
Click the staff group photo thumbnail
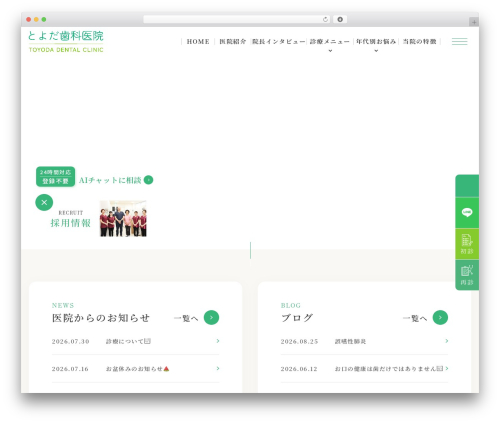point(123,219)
